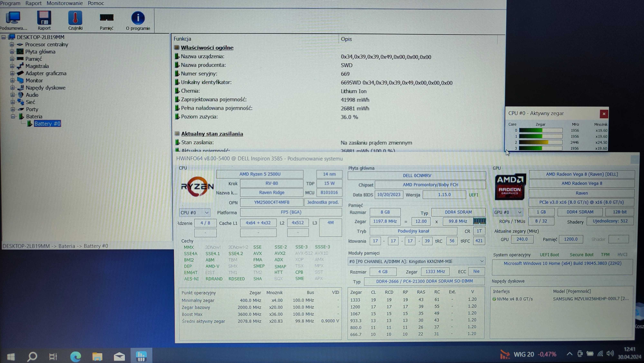The width and height of the screenshot is (644, 363).
Task: Open the Pomoc menu
Action: pyautogui.click(x=96, y=3)
